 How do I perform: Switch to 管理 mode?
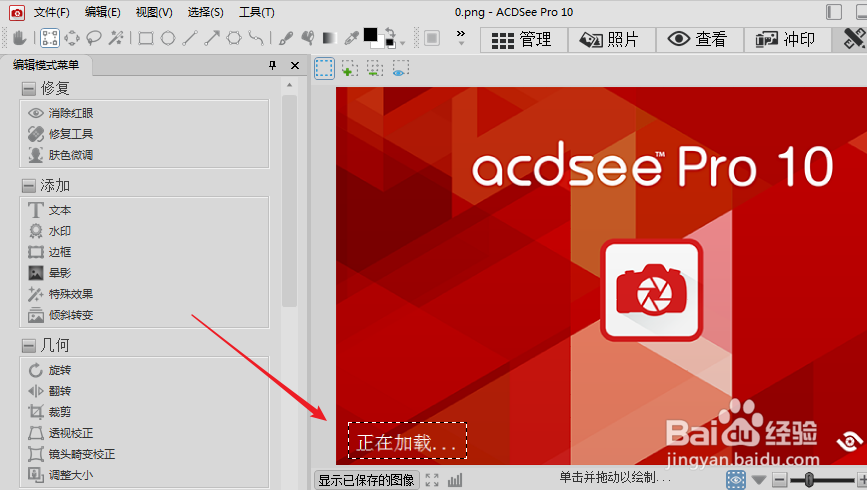(523, 39)
